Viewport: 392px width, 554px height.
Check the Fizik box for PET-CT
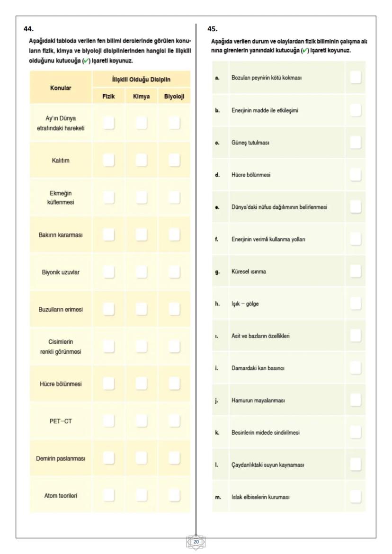coord(109,420)
